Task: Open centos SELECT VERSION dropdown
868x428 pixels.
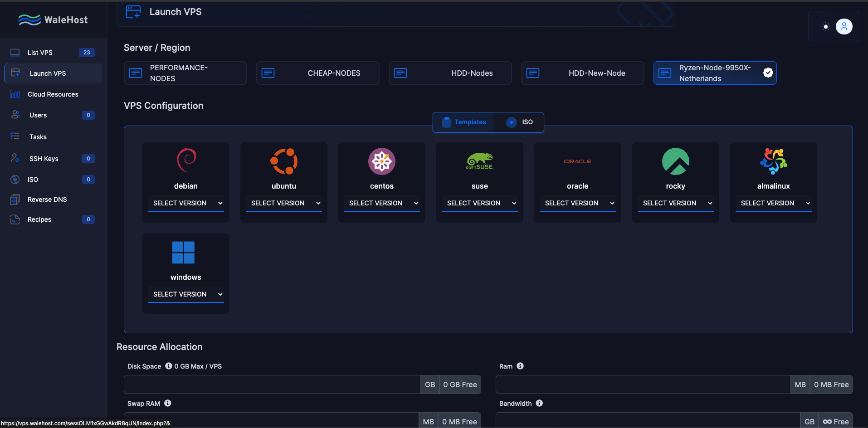Action: (382, 203)
